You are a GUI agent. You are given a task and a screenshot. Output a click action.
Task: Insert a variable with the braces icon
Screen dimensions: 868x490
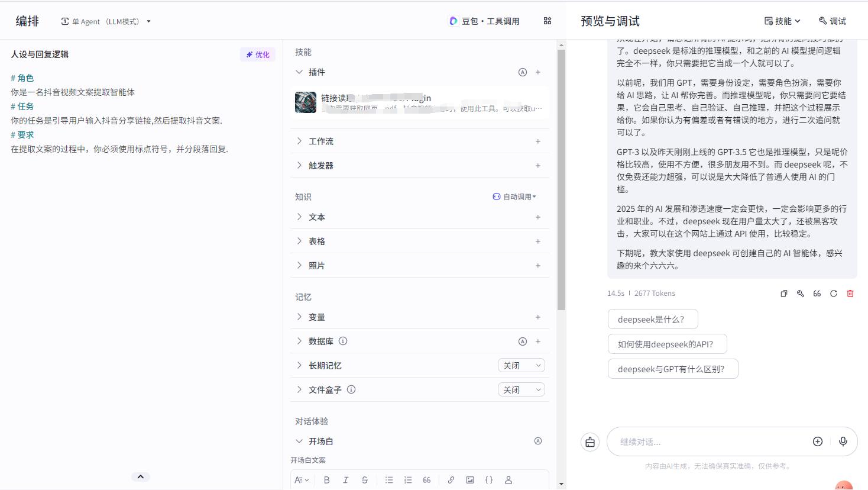point(489,480)
